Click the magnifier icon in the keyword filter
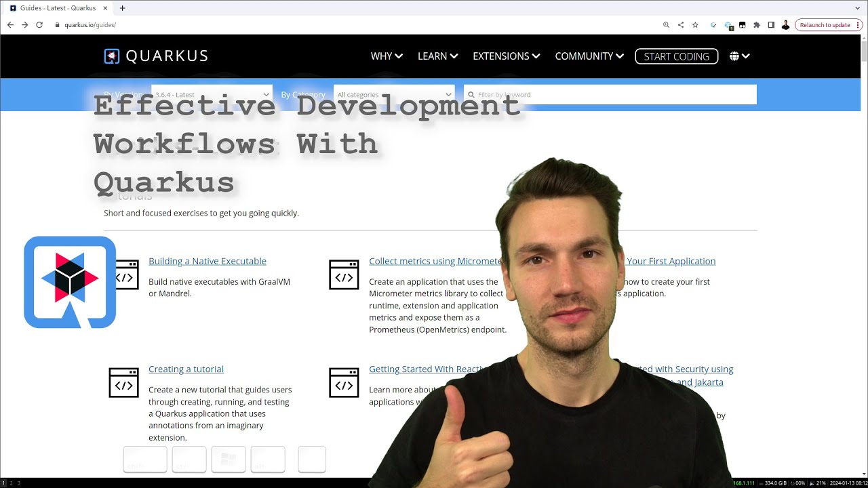 (x=471, y=95)
